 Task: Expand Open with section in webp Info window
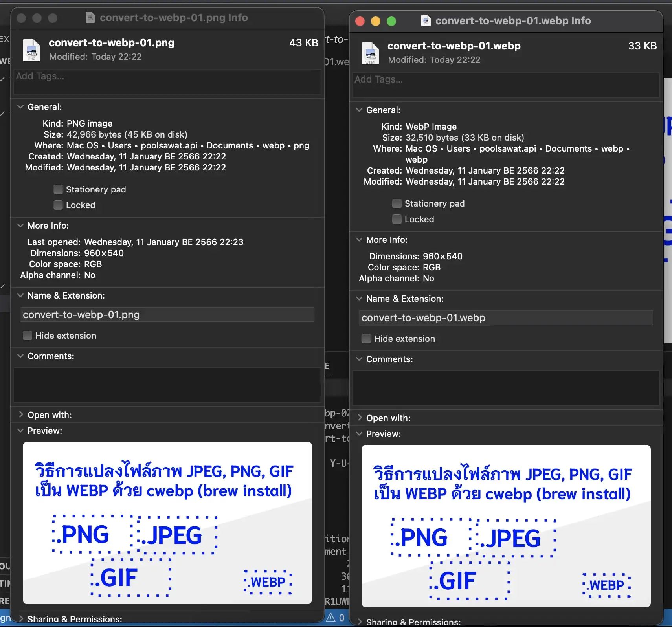pyautogui.click(x=359, y=418)
